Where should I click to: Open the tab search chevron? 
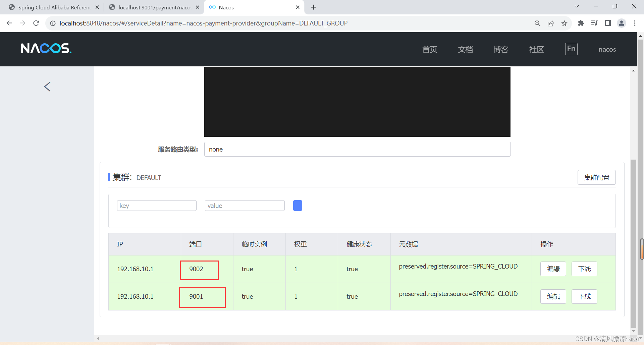(x=577, y=6)
